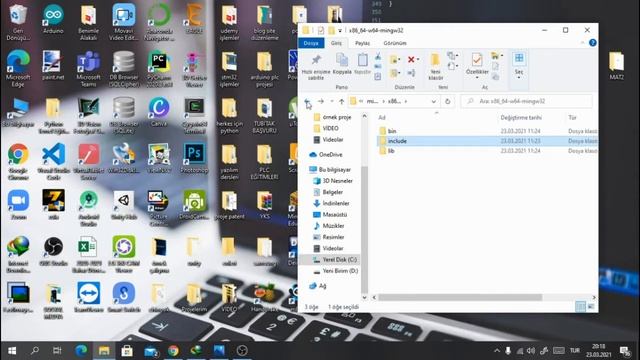Viewport: 640px width, 360px height.
Task: Select Microsoft Teams desktop shortcut
Action: click(x=89, y=68)
